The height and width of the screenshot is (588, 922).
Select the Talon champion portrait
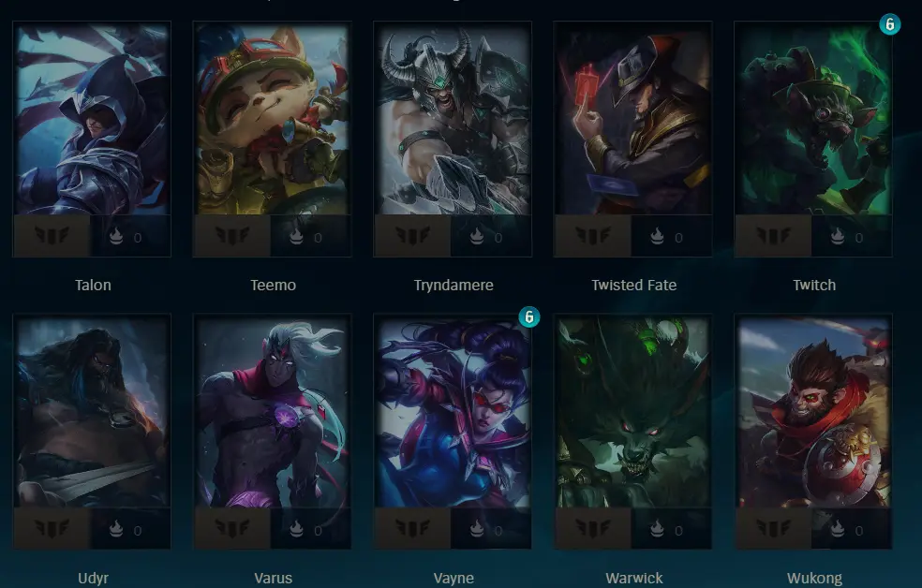(x=93, y=119)
